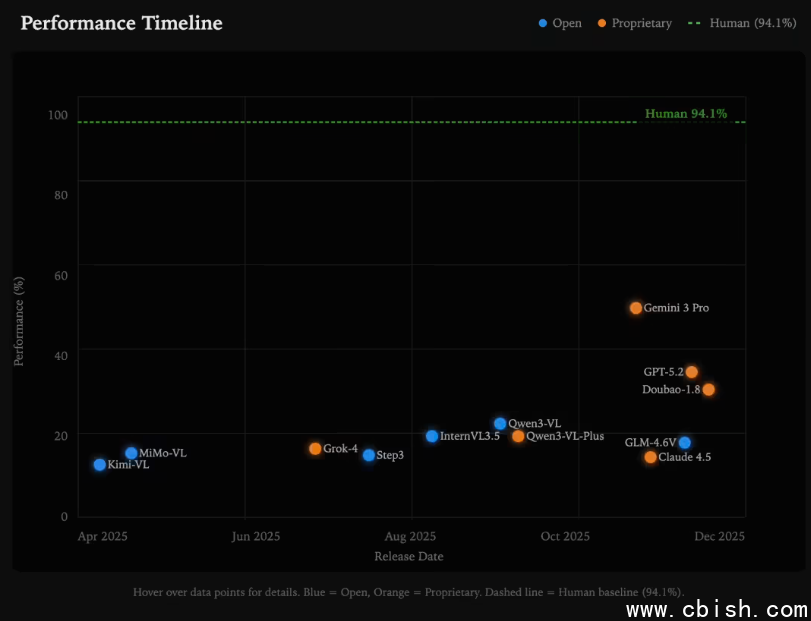The width and height of the screenshot is (811, 621).
Task: Click the Performance Timeline heading
Action: (x=121, y=23)
